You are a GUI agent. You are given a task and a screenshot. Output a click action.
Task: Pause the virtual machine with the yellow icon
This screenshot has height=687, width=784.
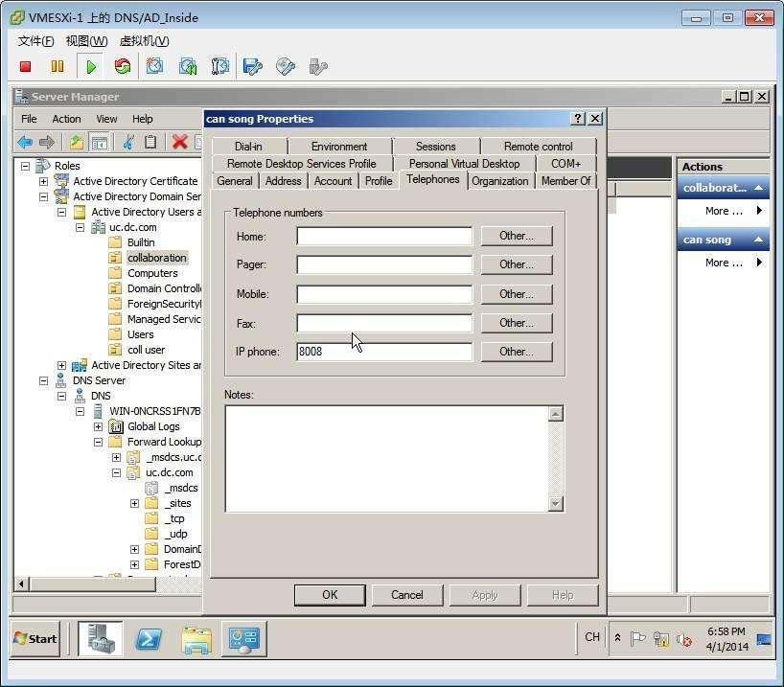[x=58, y=66]
